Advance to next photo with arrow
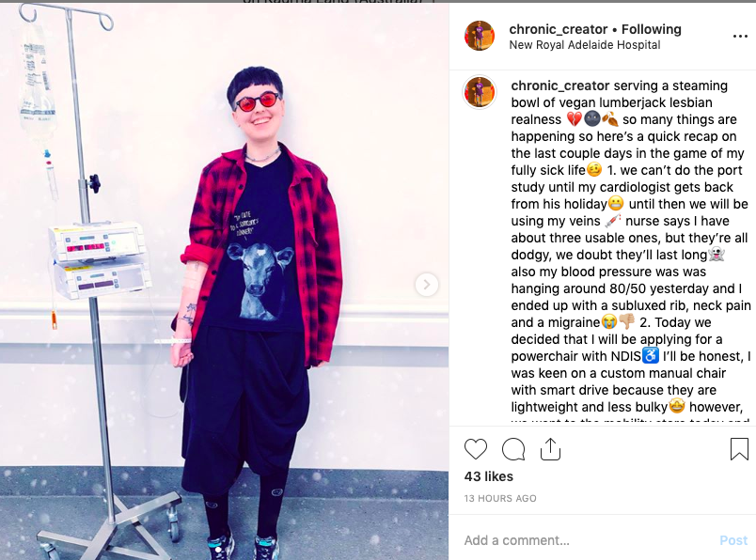Screen dimensions: 756x560 (x=427, y=285)
